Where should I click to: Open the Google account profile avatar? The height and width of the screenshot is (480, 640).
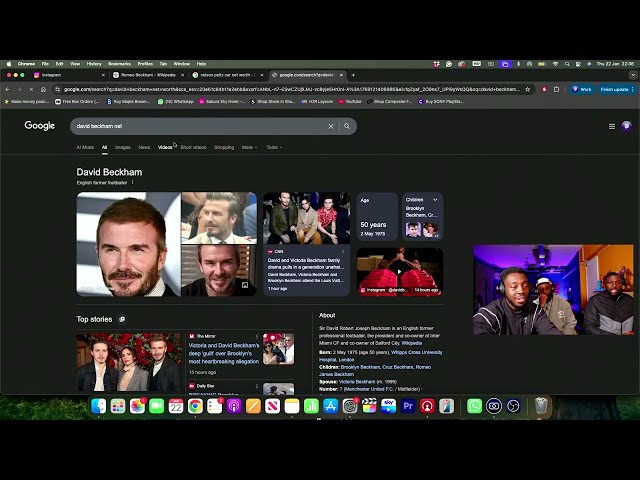tap(627, 126)
